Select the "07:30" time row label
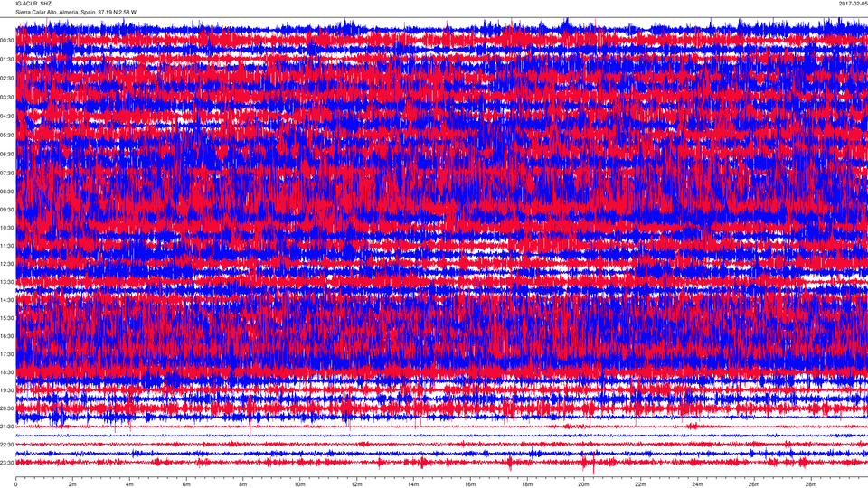This screenshot has height=488, width=868. 7,174
